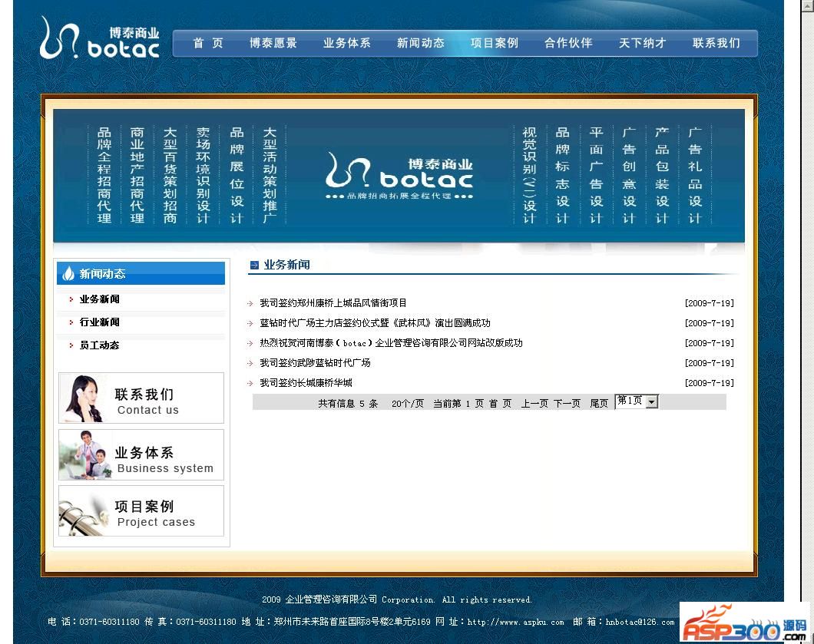Click arrow icon before 武陟蓝钻时代广场 news row
This screenshot has width=814, height=644.
250,363
